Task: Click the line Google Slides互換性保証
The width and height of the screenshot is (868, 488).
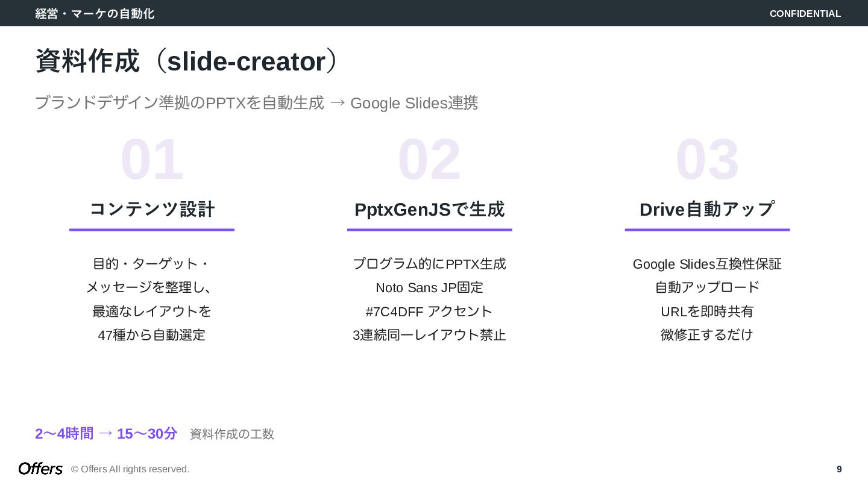Action: point(707,264)
